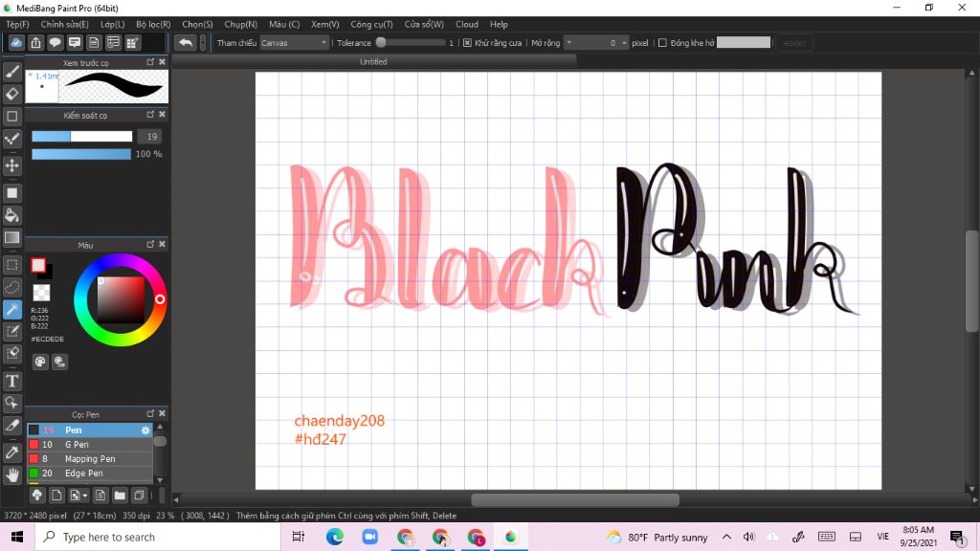Select the Bucket fill tool
Viewport: 980px width, 551px height.
(11, 215)
